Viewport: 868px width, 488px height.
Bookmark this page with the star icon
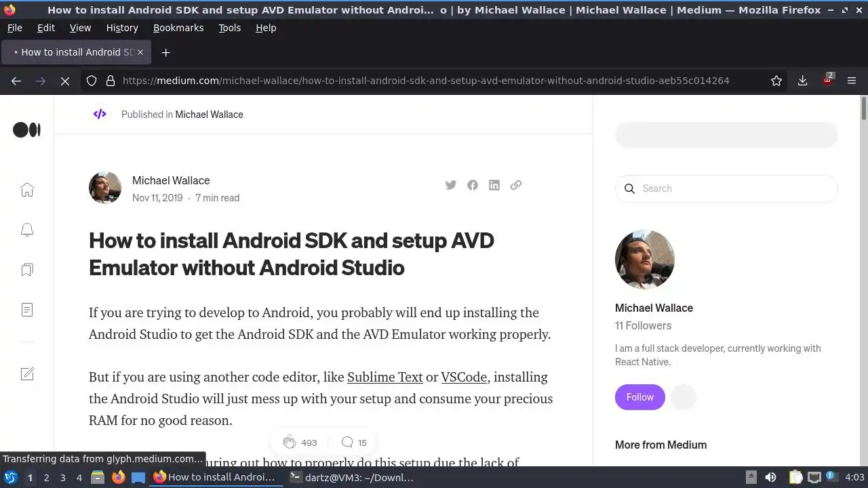pos(776,81)
